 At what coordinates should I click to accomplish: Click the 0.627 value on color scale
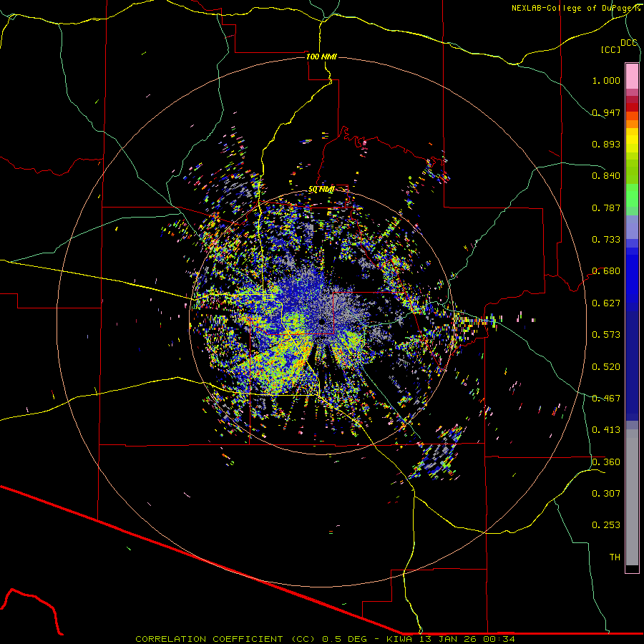[606, 303]
